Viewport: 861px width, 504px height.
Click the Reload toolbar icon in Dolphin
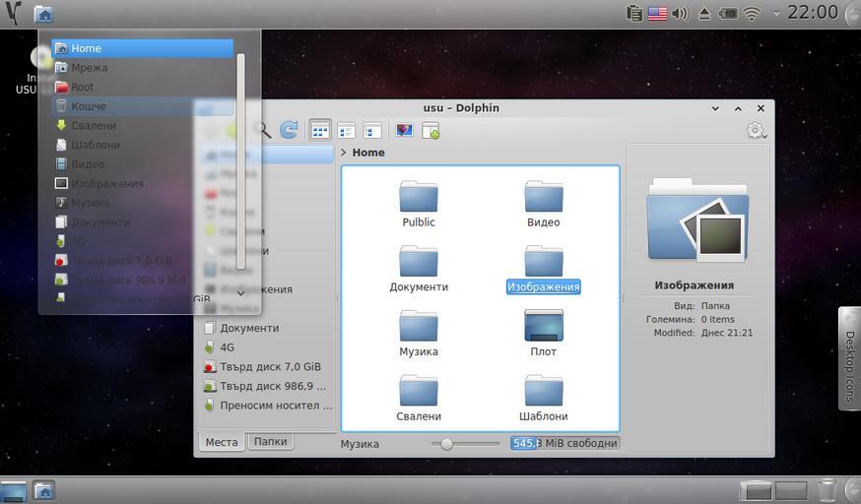tap(289, 130)
